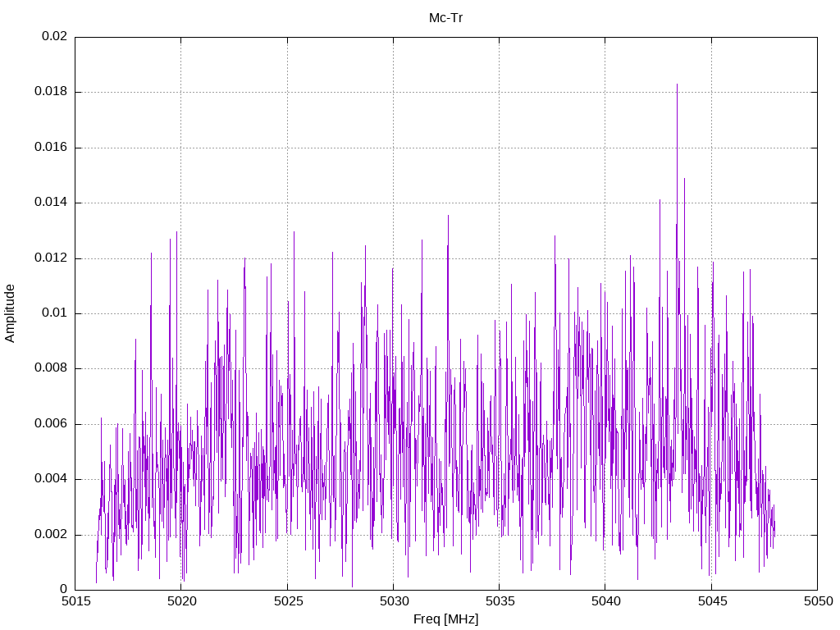Click the y-axis tick label "0.008"
840x630 pixels.
(x=52, y=368)
